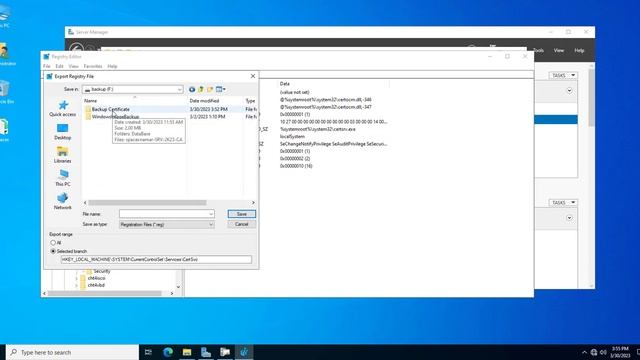
Task: Close the Export Registry File dialog
Action: click(253, 76)
